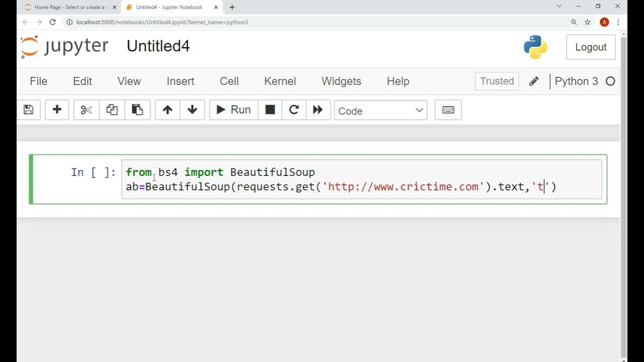Click the localhost address bar
Viewport: 644px width, 362px height.
(322, 22)
